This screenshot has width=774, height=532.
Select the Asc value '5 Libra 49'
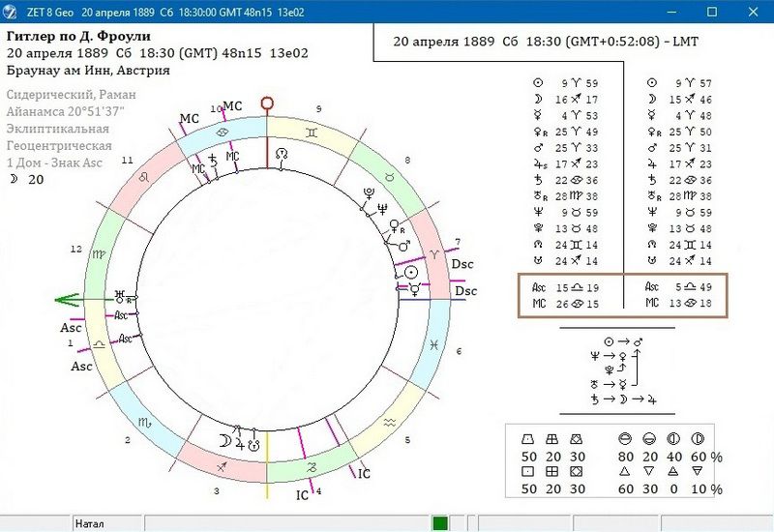679,286
